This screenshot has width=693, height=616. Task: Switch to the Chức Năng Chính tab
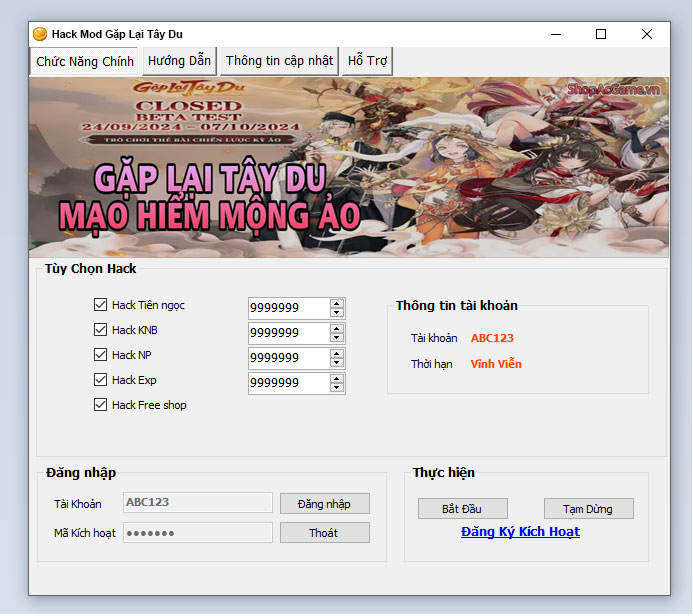point(84,61)
